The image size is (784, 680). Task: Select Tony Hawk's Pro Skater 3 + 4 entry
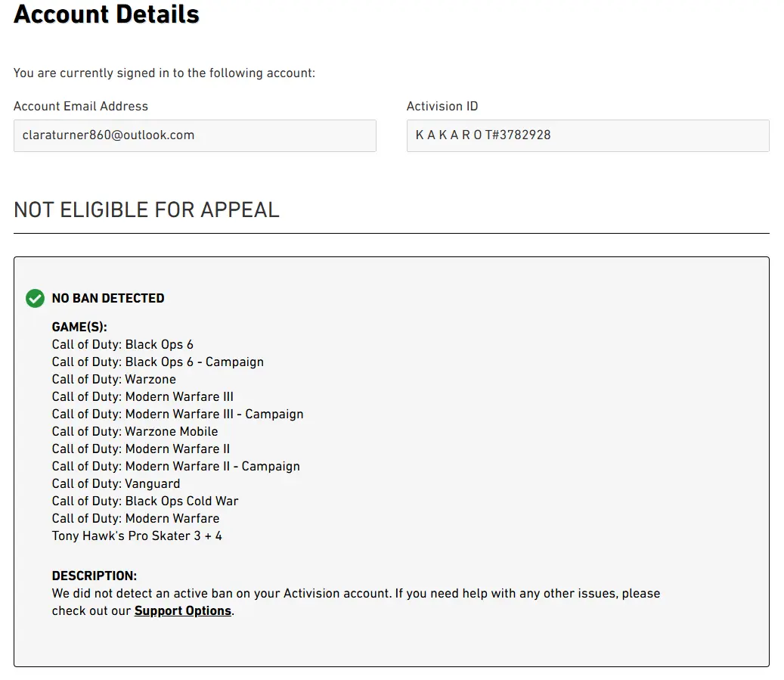137,536
